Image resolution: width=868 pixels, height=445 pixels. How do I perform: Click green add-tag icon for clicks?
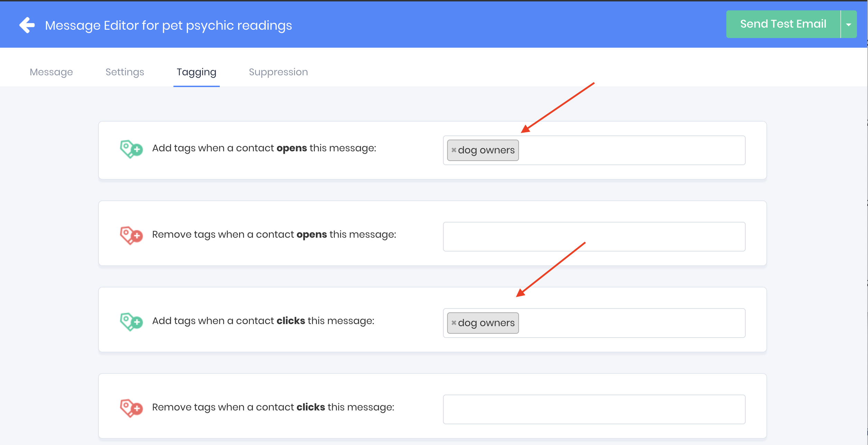click(x=131, y=322)
